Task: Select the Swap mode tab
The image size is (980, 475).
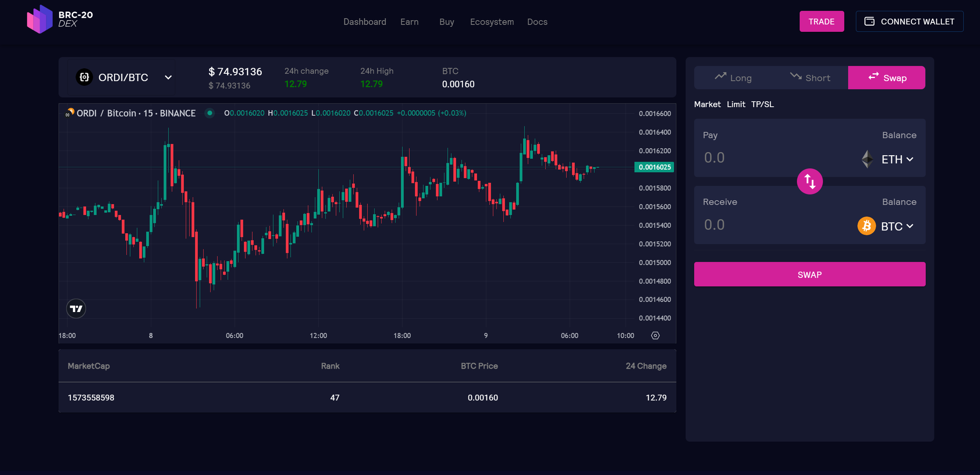Action: point(887,78)
